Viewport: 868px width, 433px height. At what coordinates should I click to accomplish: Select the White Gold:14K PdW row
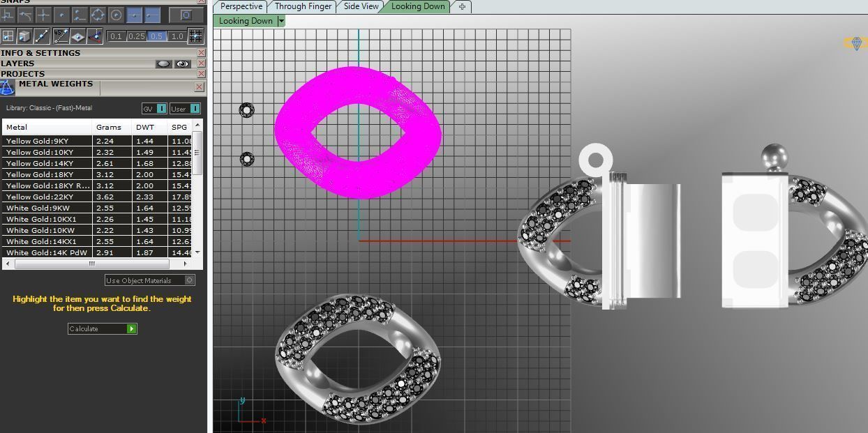coord(98,252)
